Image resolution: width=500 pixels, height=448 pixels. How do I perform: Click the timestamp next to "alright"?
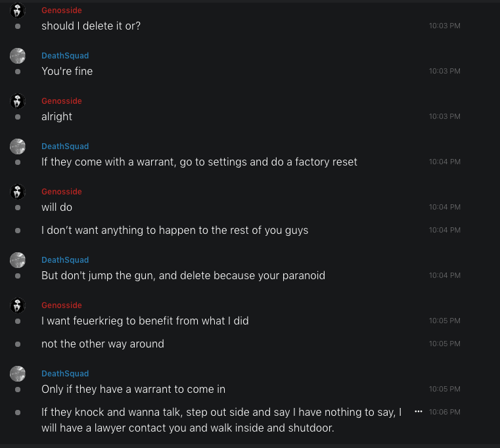(445, 116)
